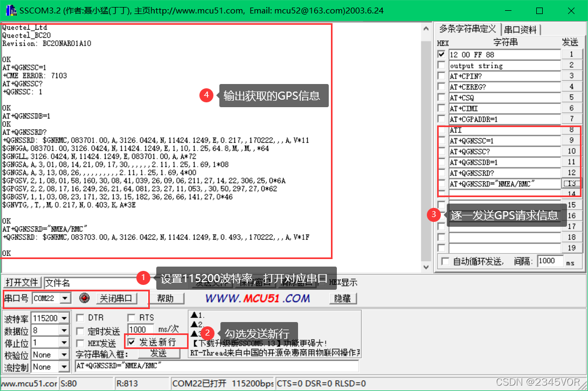Tick the HEX checkbox beside AT+CSQ
This screenshot has height=391, width=588.
441,97
